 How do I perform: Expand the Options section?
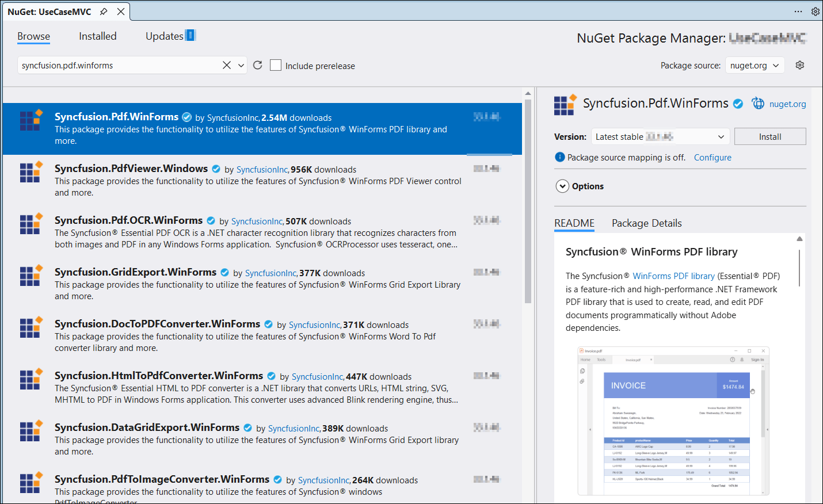coord(562,186)
